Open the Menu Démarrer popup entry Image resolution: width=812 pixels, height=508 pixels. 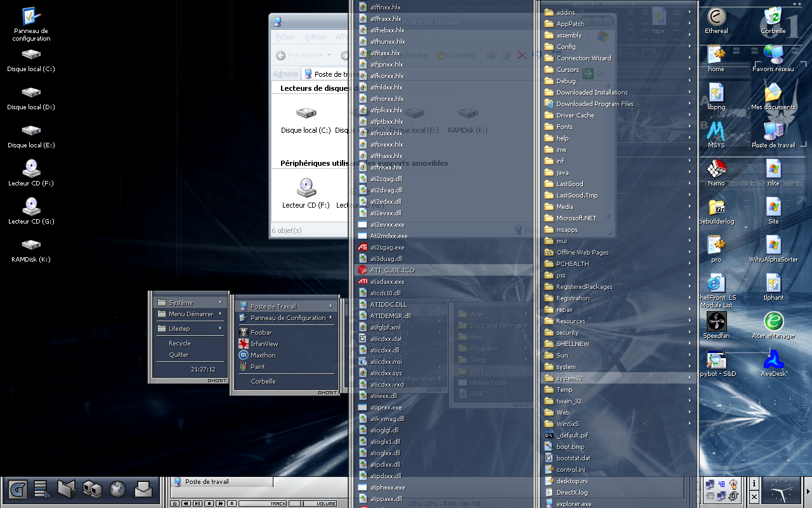click(190, 314)
